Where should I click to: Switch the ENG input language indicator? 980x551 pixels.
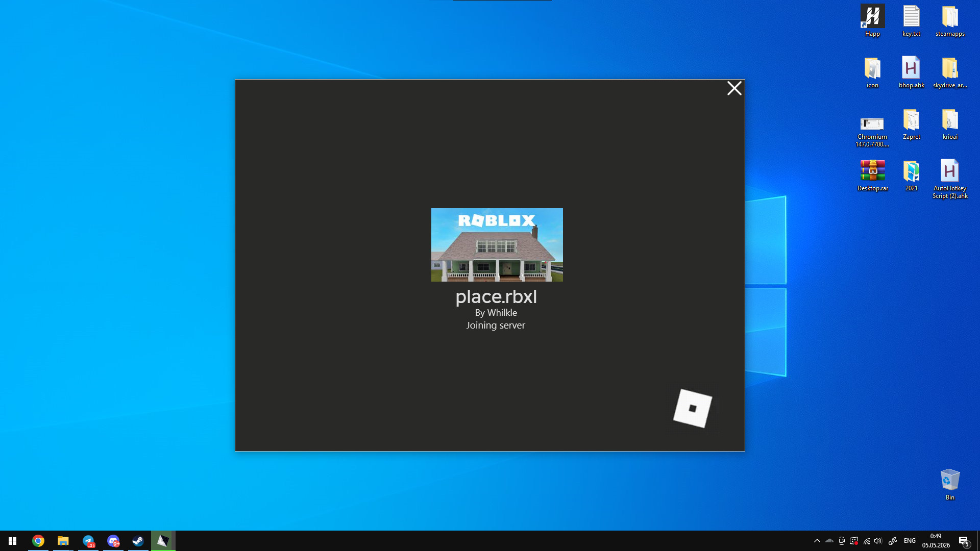pyautogui.click(x=910, y=541)
